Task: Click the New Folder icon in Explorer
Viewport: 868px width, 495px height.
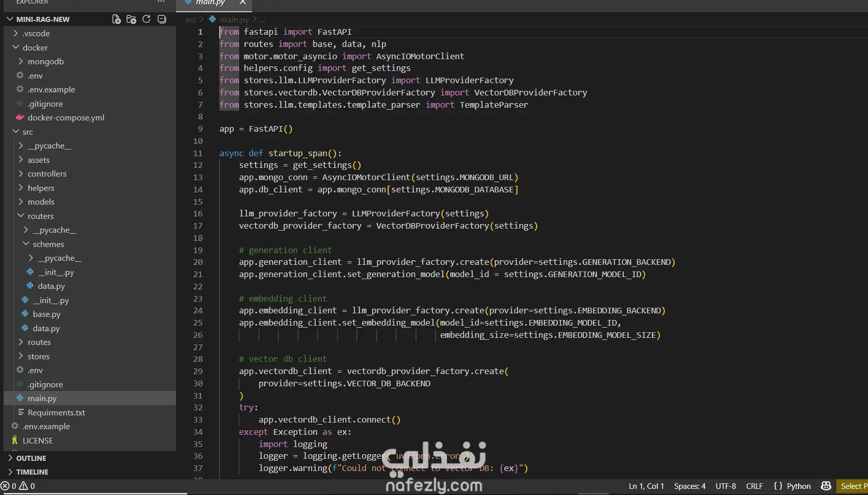Action: pos(131,19)
